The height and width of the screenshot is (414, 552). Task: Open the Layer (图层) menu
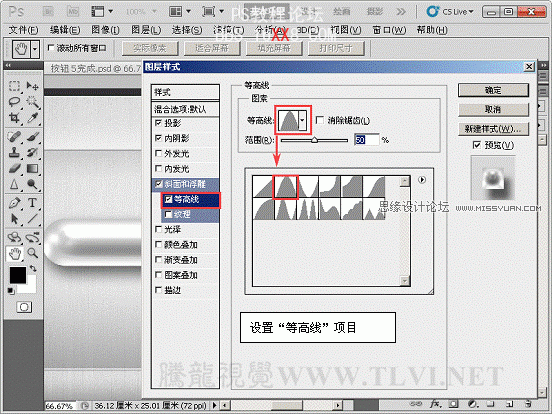click(x=146, y=30)
